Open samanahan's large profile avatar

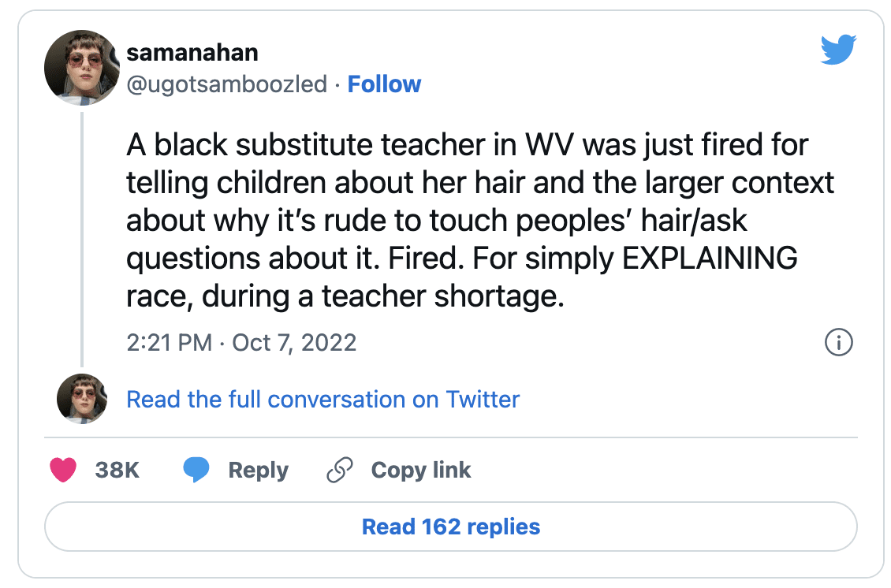tap(81, 69)
